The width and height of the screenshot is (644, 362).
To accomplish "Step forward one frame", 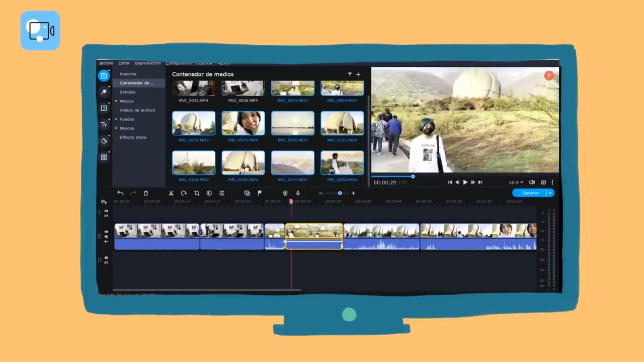I will (x=473, y=182).
